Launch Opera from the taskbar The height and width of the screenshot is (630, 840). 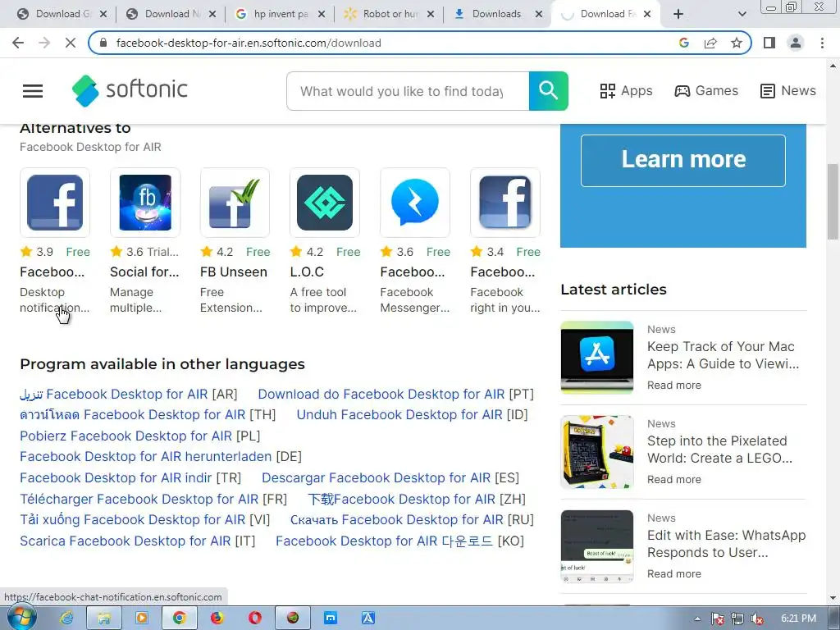click(x=255, y=619)
